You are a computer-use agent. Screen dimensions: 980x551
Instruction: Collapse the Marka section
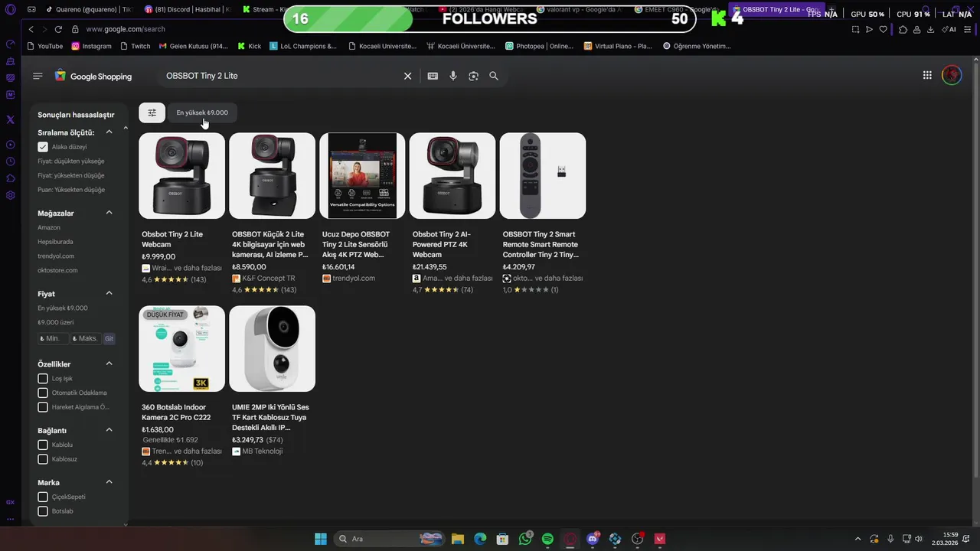pyautogui.click(x=109, y=482)
